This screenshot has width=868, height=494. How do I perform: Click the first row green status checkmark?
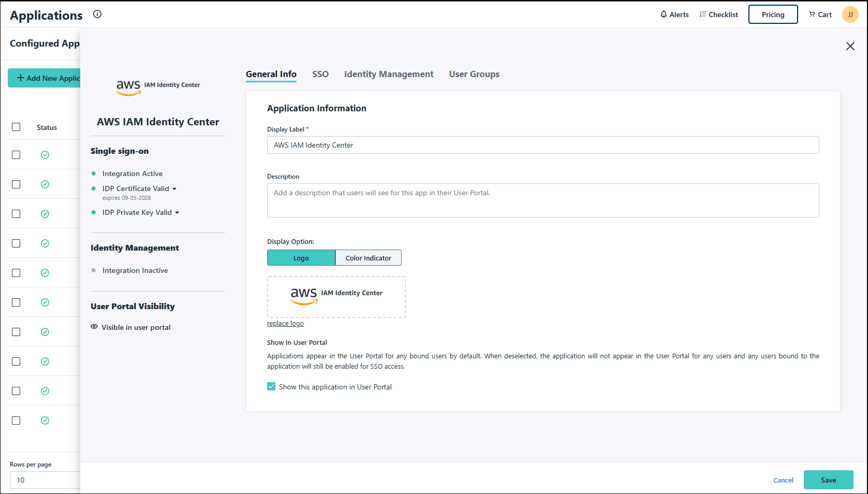(x=45, y=155)
